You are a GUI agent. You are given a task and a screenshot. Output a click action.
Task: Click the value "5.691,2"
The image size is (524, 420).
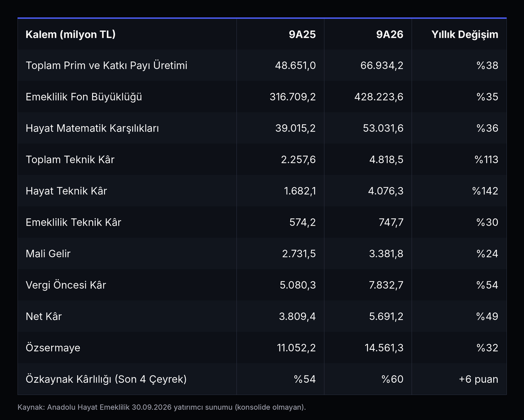(x=386, y=317)
